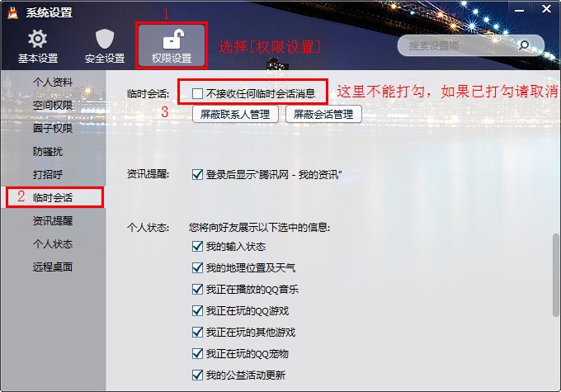Uncheck 登录后显示腾讯网 - 我的资讯

tap(197, 175)
